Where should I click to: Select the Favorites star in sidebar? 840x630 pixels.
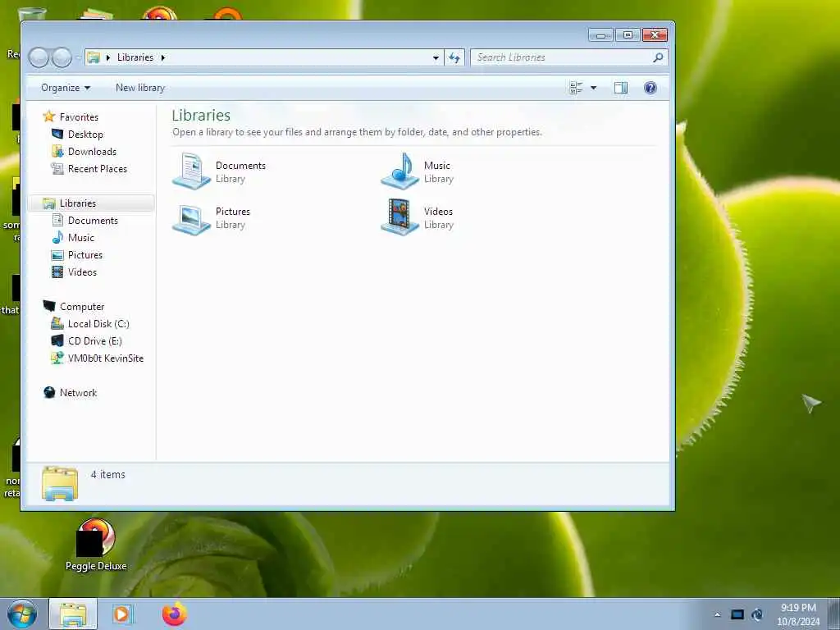tap(48, 116)
